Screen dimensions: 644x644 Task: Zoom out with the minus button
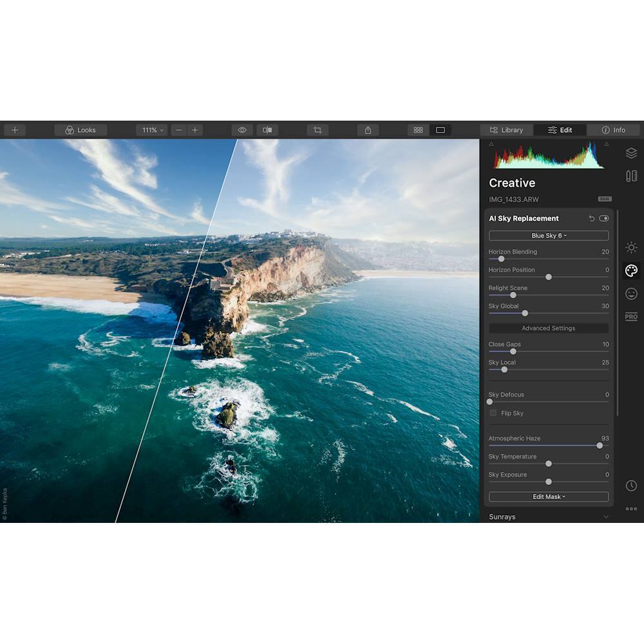(178, 130)
